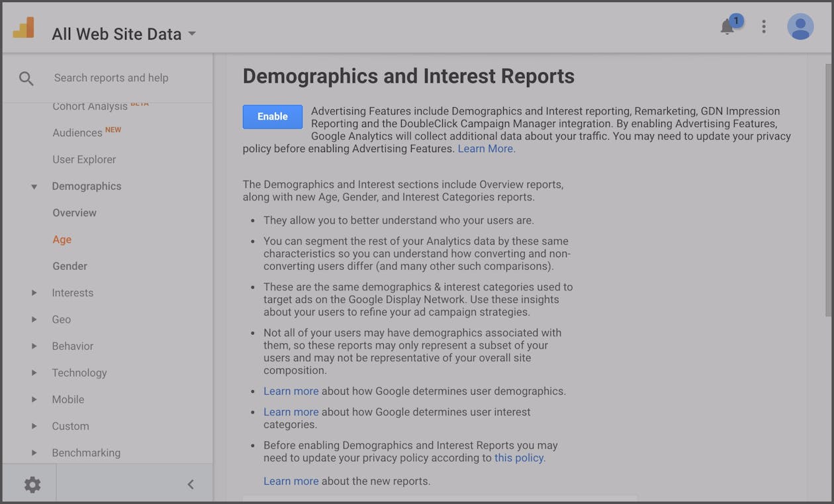Open the notifications bell
This screenshot has width=834, height=504.
[727, 26]
